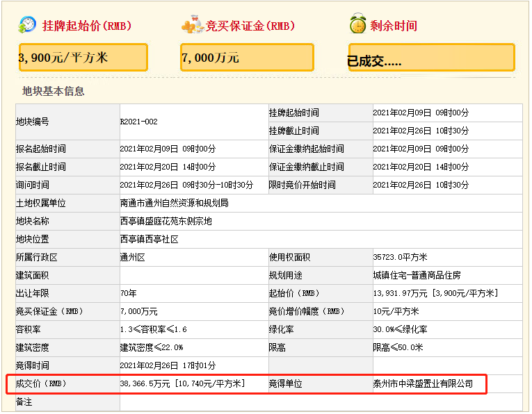Viewport: 532px width, 414px height.
Task: Click 南通市通州自然资源和规划局 in the table
Action: click(x=174, y=204)
